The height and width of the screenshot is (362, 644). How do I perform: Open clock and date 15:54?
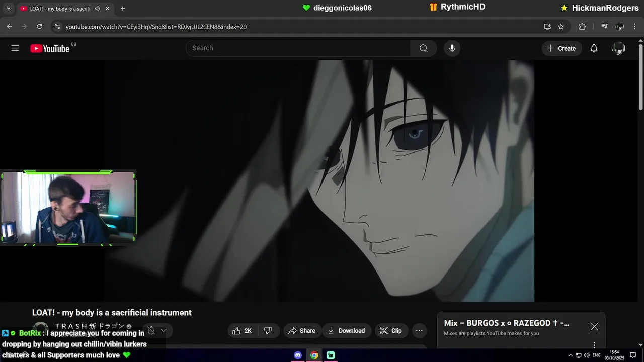614,355
